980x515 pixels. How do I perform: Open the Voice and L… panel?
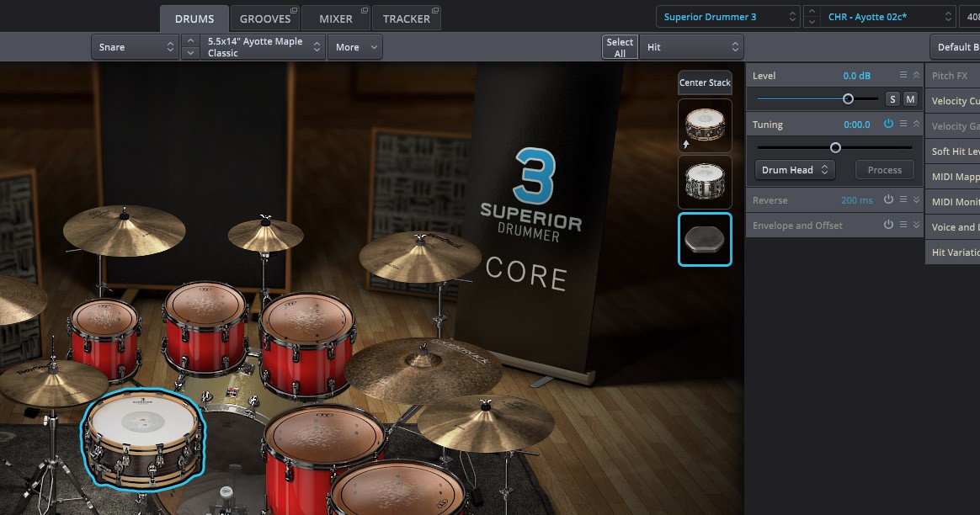(x=952, y=227)
